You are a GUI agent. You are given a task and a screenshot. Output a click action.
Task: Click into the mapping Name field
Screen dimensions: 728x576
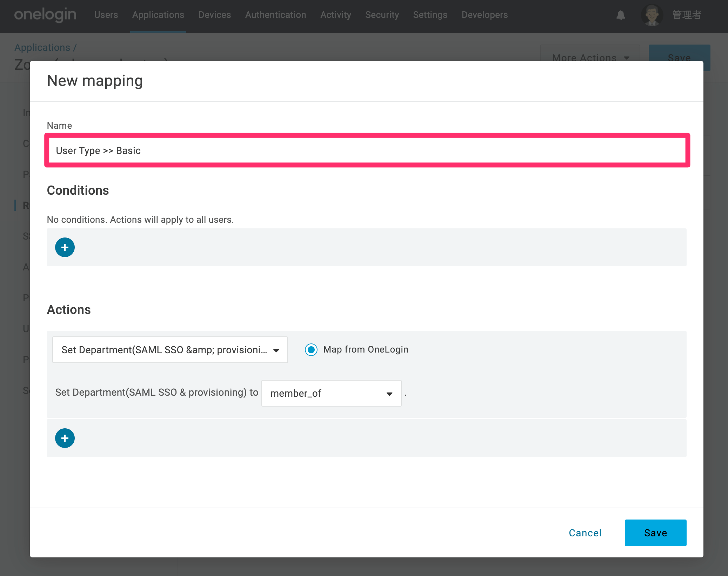[x=367, y=150]
